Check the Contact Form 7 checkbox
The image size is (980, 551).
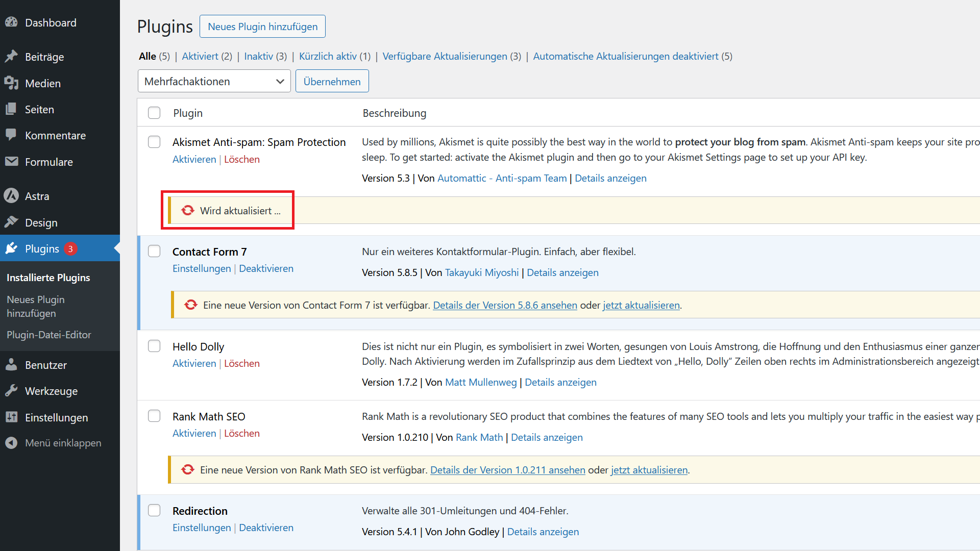[154, 251]
